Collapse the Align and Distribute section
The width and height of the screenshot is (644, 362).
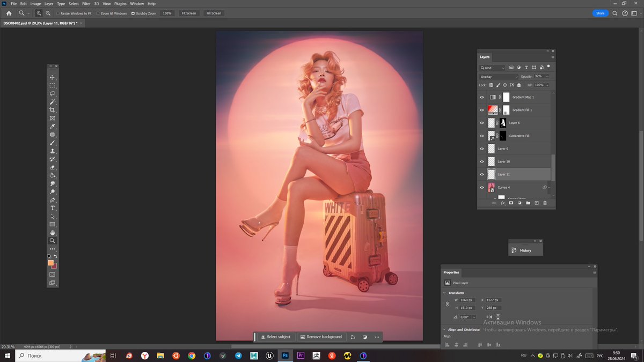(x=445, y=329)
